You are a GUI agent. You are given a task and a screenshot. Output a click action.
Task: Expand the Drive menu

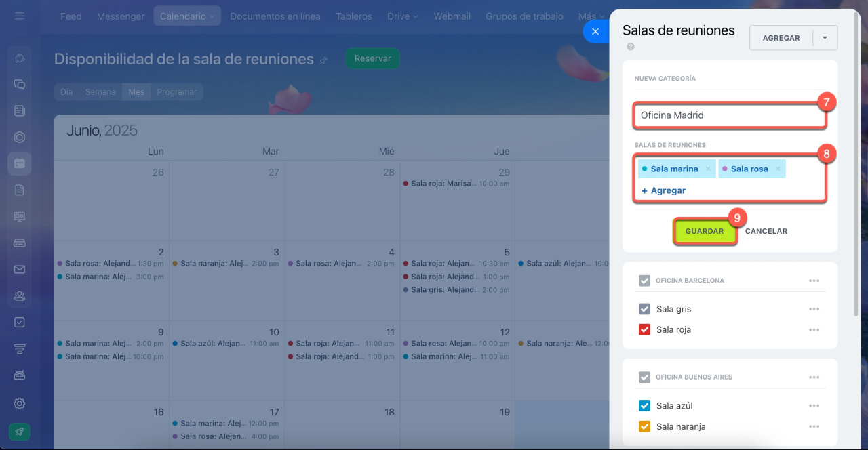pos(403,16)
